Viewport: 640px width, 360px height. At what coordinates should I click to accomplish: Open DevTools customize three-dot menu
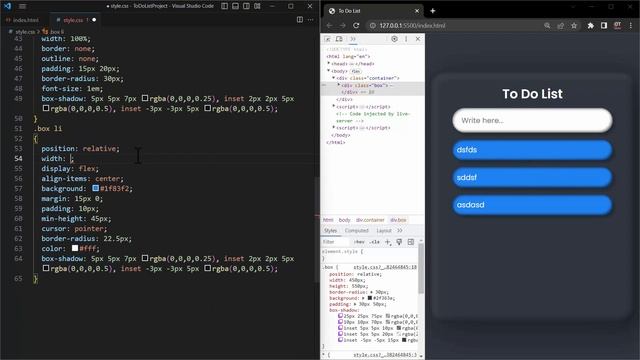coord(406,39)
